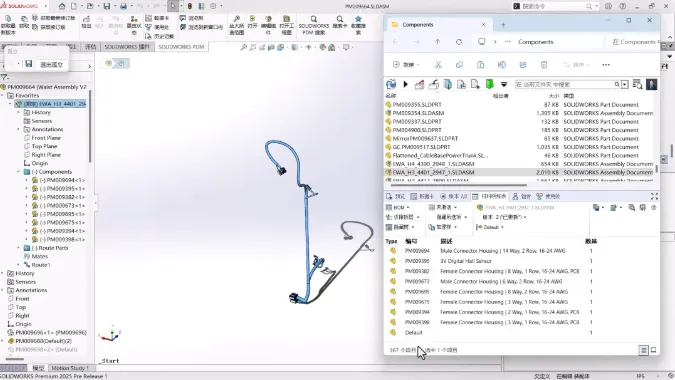Click the scissors cut icon in the Components window
This screenshot has height=380, width=675.
coord(438,65)
